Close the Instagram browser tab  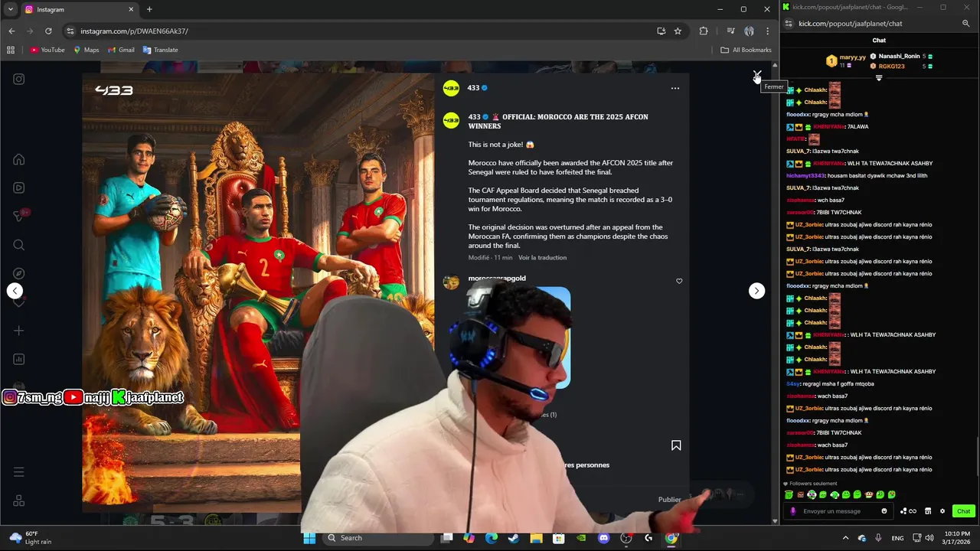(x=131, y=9)
